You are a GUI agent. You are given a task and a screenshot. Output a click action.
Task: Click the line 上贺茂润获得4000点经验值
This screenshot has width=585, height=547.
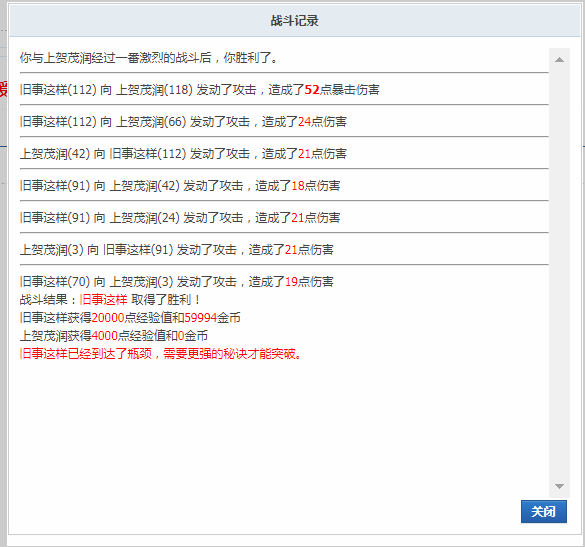pos(114,335)
